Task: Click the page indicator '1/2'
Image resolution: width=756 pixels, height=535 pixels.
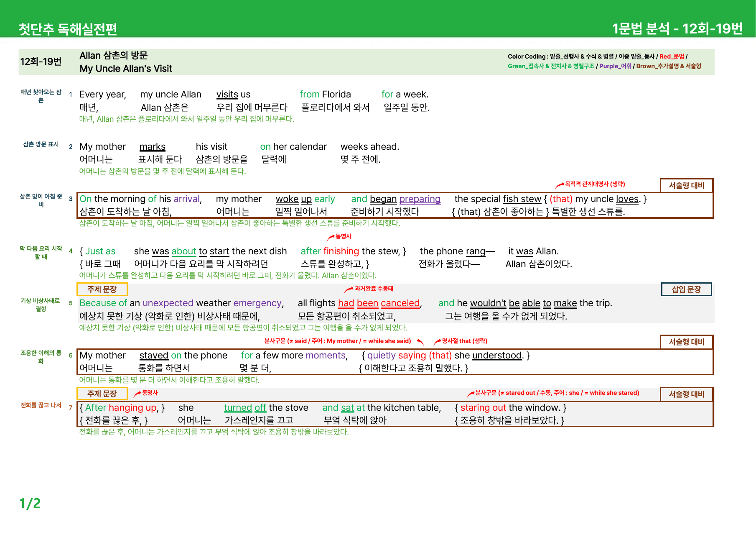Action: 30,503
